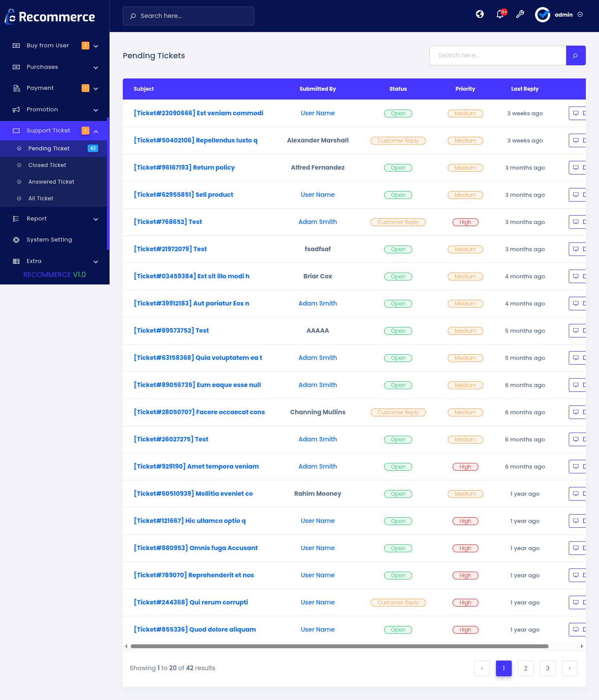Open details button for Ticket#929190 row
The image size is (599, 700).
(577, 466)
